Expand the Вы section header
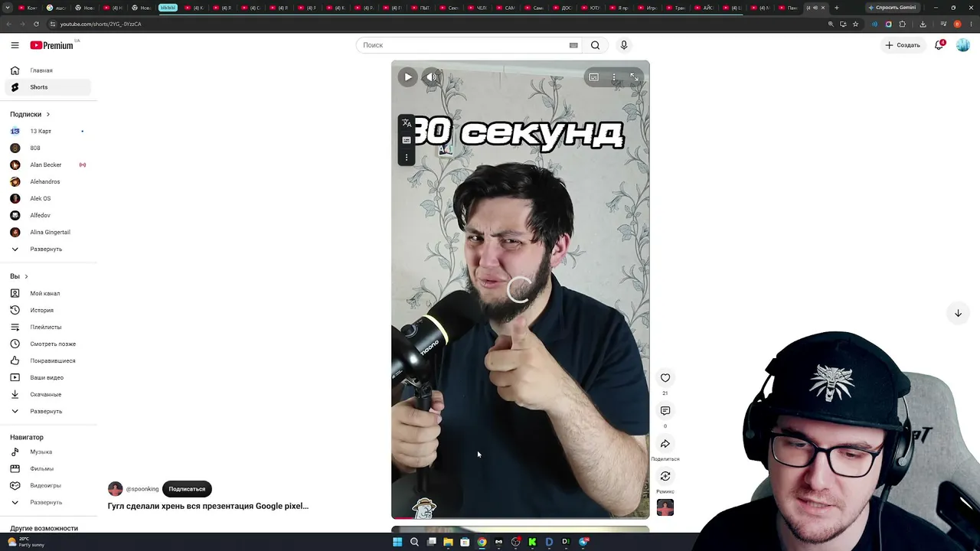Screen dimensions: 980x551 19,276
